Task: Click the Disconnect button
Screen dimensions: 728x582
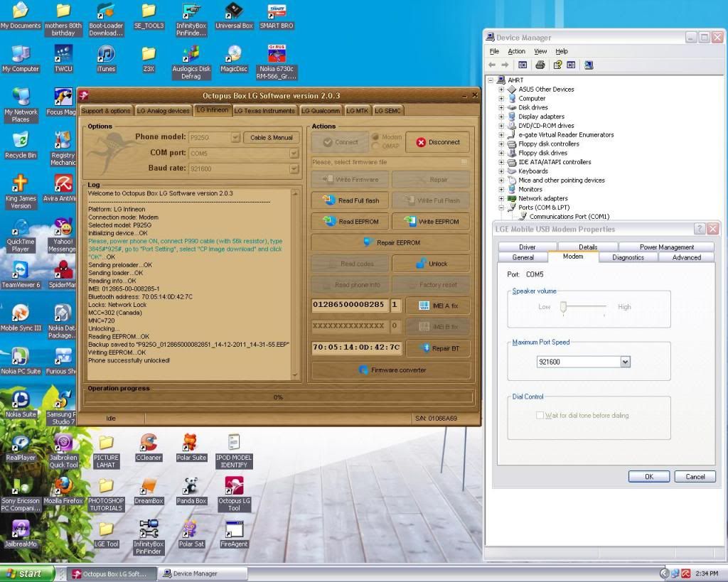Action: (x=437, y=142)
